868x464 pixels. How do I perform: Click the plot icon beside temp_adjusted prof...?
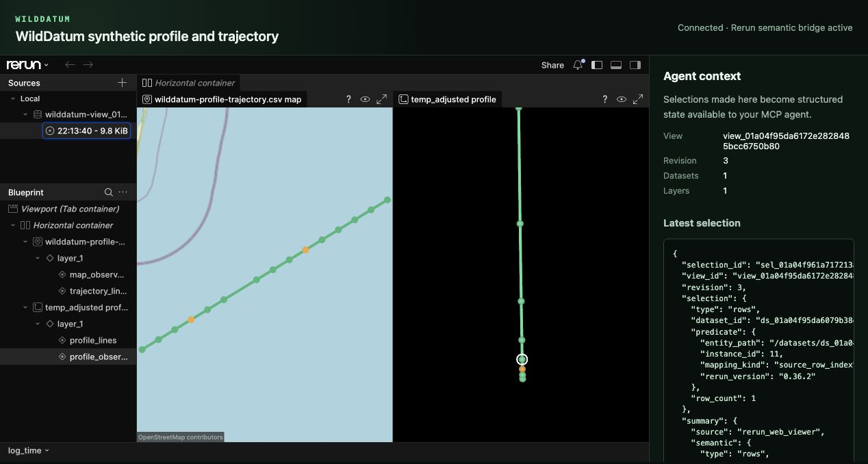tap(38, 307)
